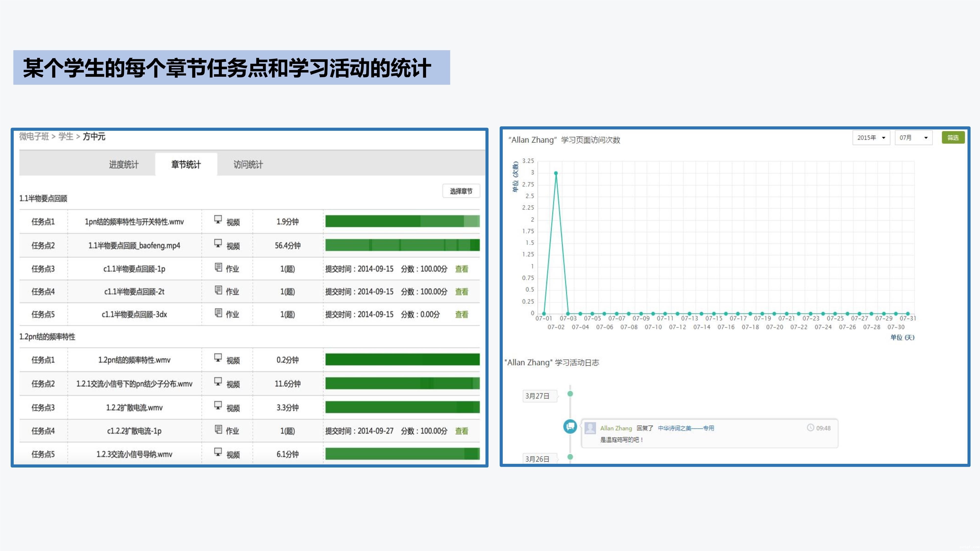Click homework icon in c1.1半物要点回顾-3dx row
The image size is (980, 551).
tap(218, 313)
